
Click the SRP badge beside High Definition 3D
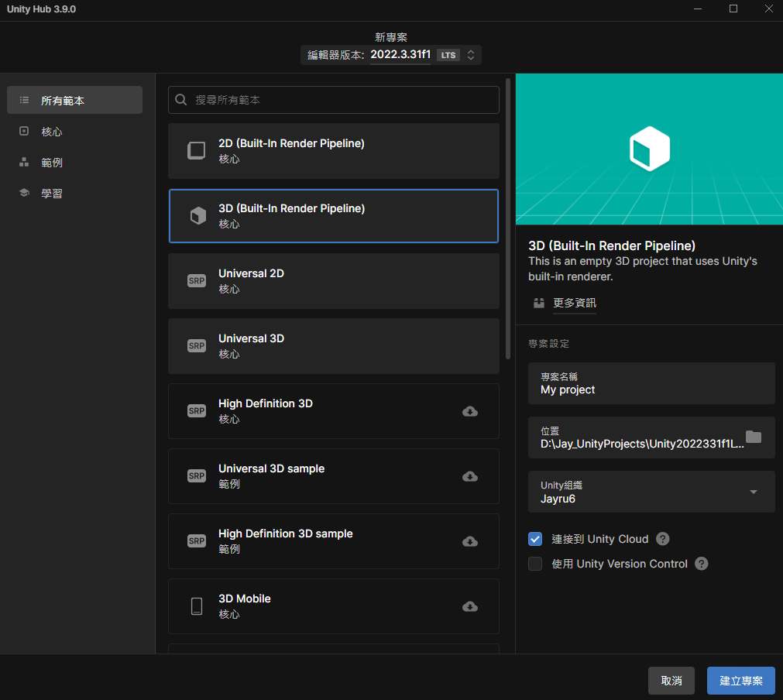point(197,411)
